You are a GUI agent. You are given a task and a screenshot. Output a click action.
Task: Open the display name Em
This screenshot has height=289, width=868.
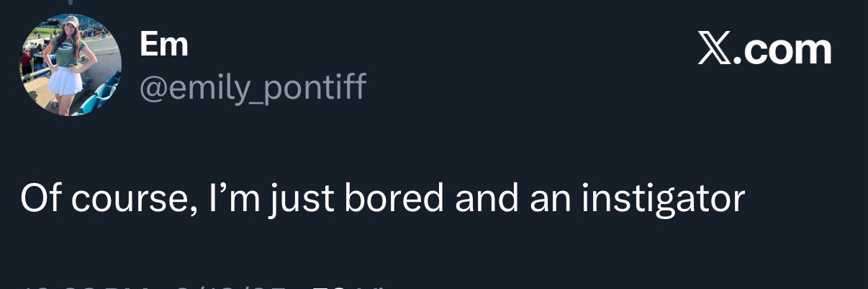(x=163, y=45)
